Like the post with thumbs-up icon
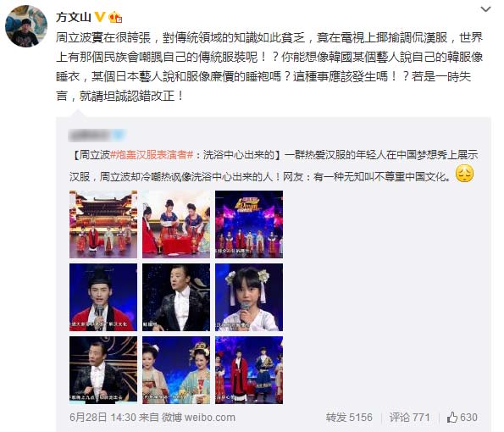Viewport: 504px width, 432px height. coord(462,418)
